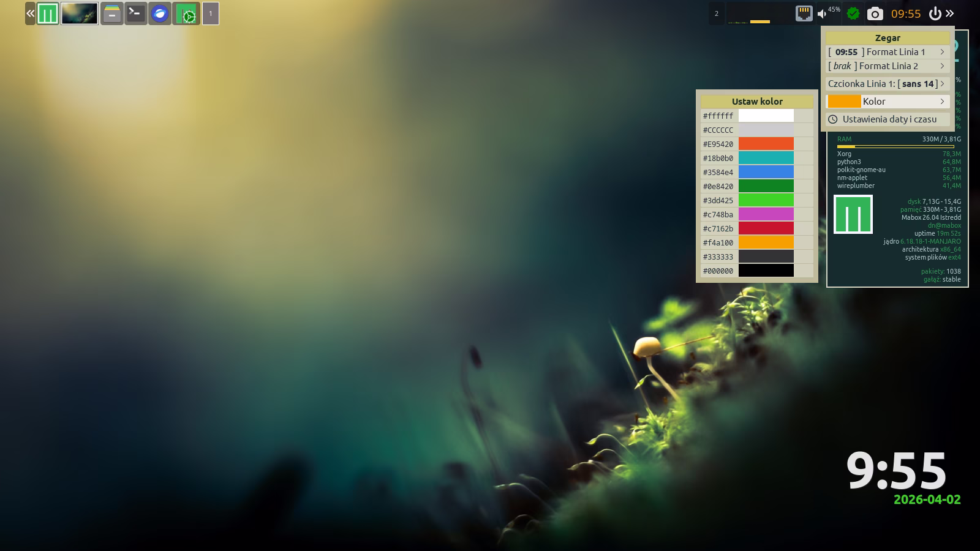Launch the file manager from the panel
The width and height of the screenshot is (980, 551).
pyautogui.click(x=112, y=13)
